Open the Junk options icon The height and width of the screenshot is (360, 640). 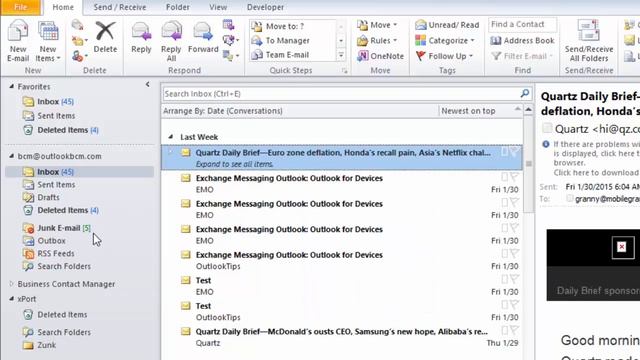pyautogui.click(x=80, y=56)
